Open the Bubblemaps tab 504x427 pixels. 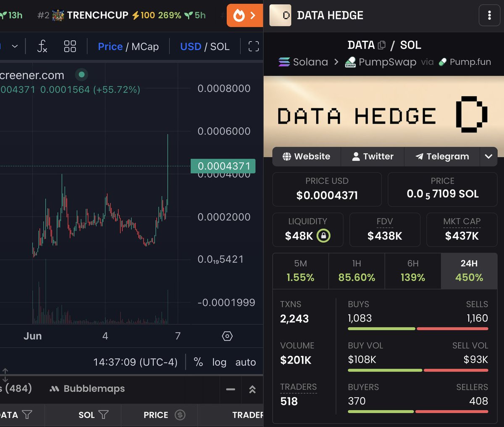pyautogui.click(x=87, y=389)
